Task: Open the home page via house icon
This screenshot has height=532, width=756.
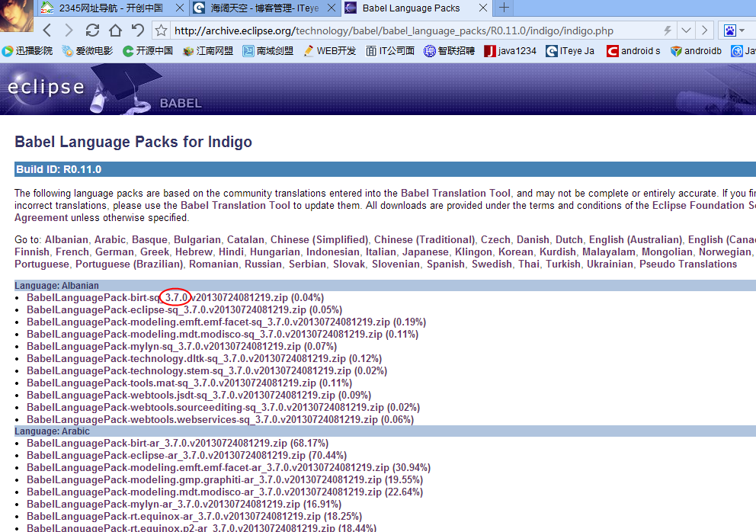Action: [115, 30]
